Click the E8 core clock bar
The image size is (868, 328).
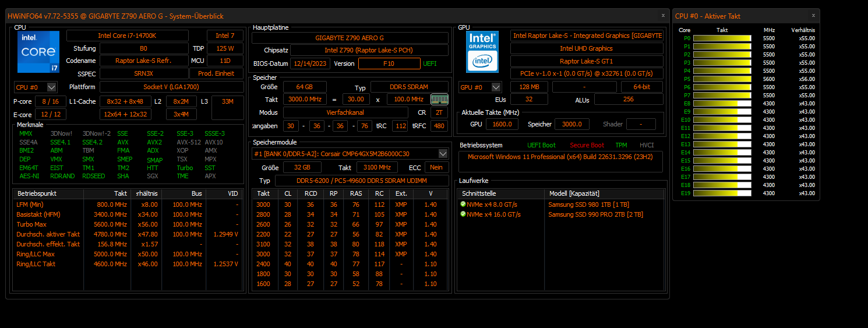click(722, 104)
